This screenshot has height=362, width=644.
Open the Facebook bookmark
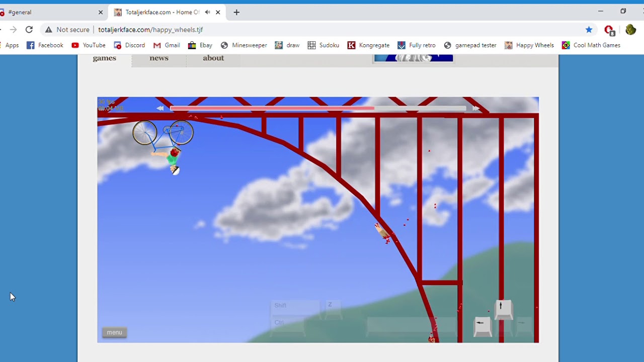pyautogui.click(x=45, y=45)
